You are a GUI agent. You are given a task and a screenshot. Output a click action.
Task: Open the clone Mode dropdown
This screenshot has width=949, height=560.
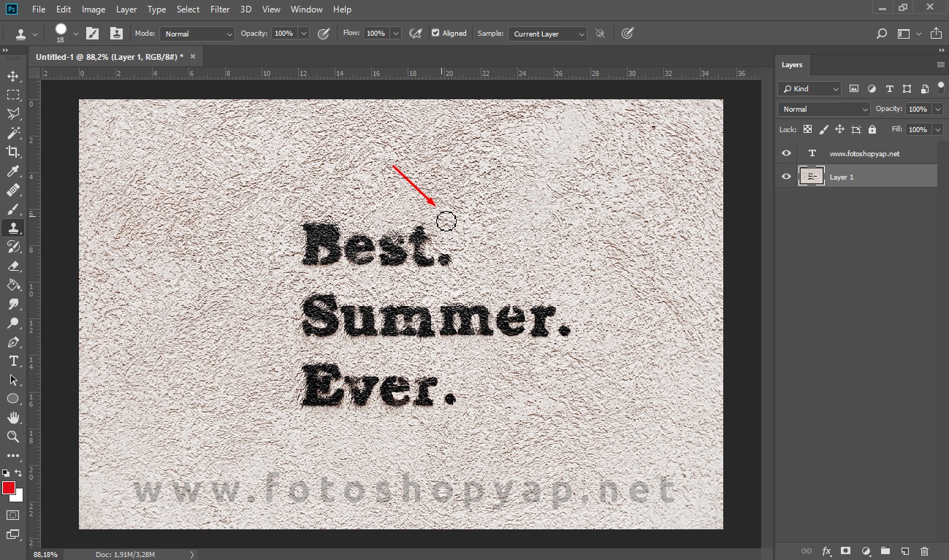click(x=197, y=34)
